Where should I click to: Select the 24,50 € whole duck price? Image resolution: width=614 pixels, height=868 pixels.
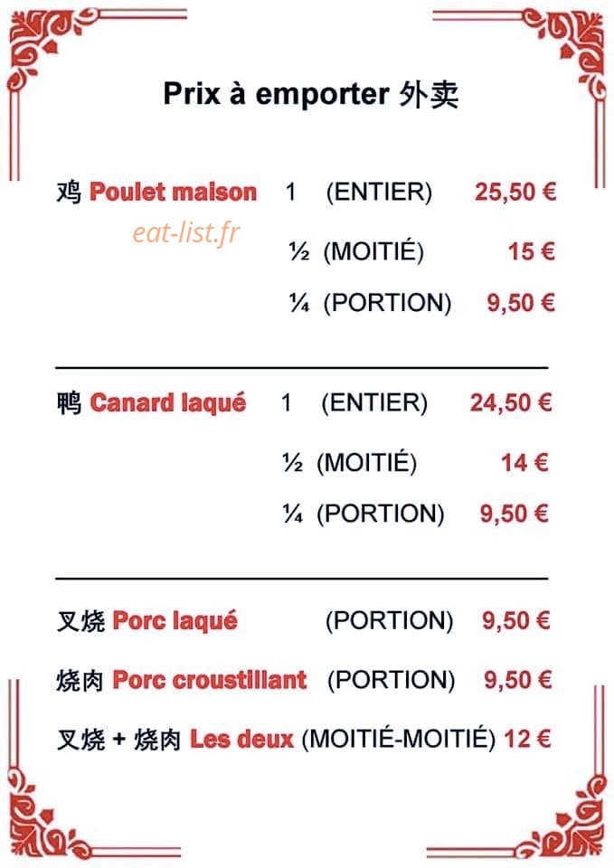[x=511, y=402]
